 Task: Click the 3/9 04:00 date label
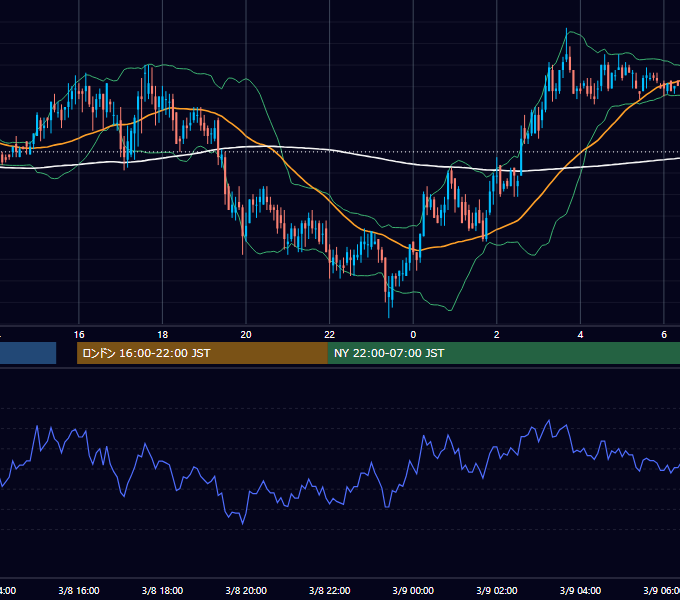click(x=580, y=590)
